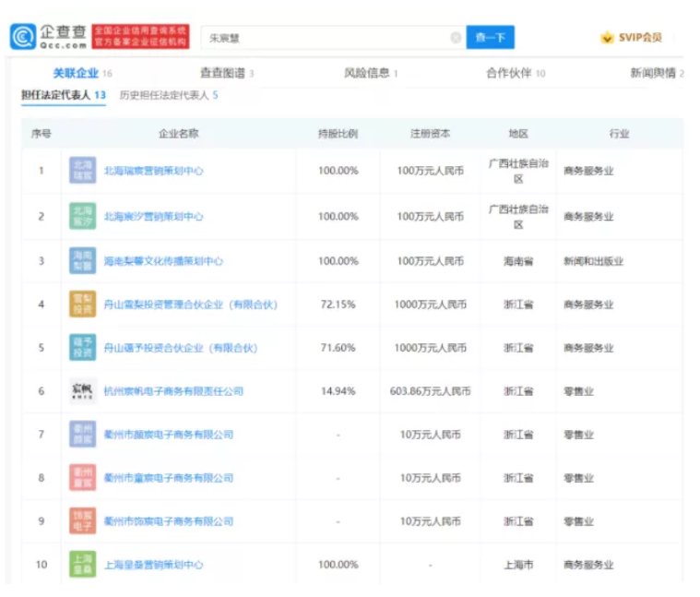Click the gold 雪梨投资 logo in row 4
The width and height of the screenshot is (700, 597).
pos(82,304)
